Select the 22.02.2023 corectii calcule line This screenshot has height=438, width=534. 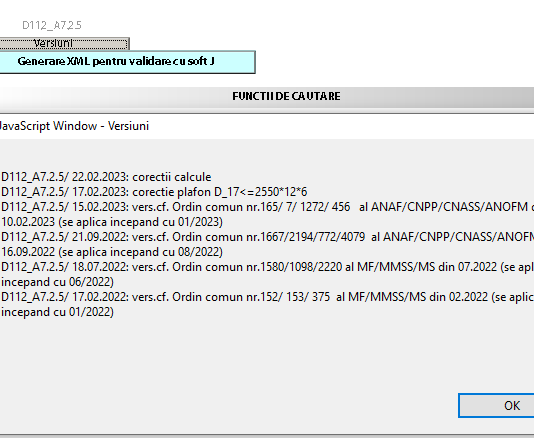(x=106, y=177)
